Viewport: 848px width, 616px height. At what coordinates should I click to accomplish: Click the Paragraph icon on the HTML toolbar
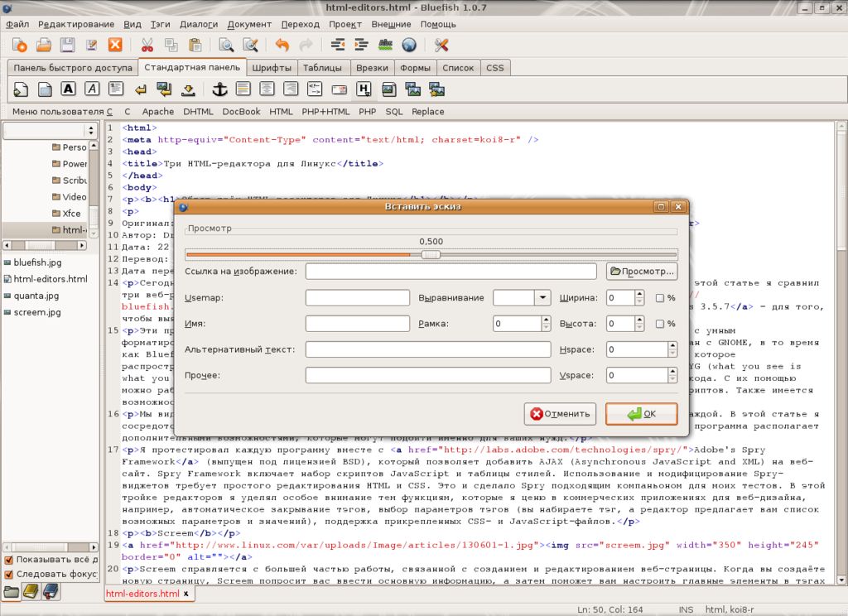[116, 89]
